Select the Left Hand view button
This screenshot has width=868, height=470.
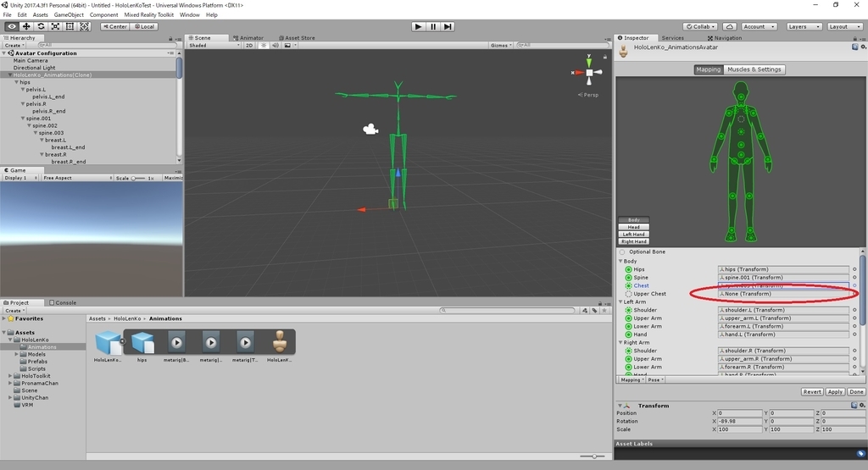coord(633,234)
